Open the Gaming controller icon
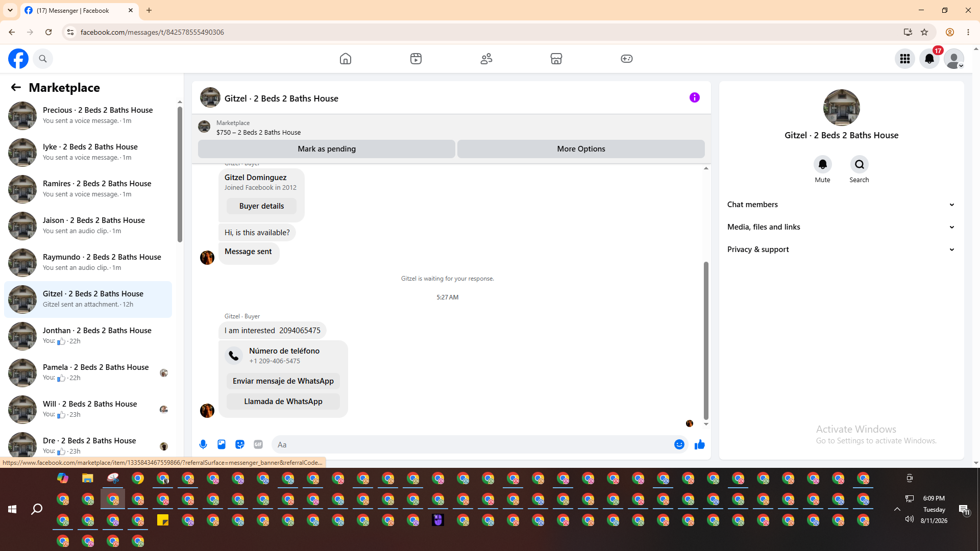 627,59
